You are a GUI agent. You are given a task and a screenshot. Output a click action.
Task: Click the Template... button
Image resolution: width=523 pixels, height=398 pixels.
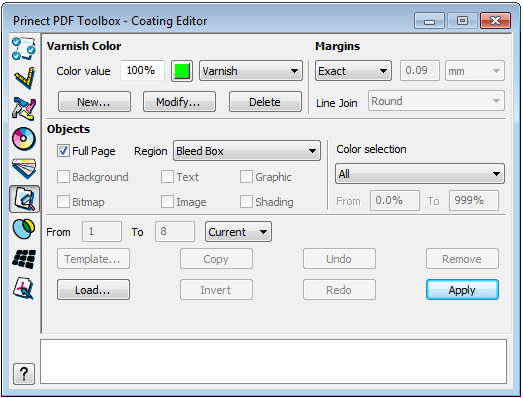(x=93, y=259)
